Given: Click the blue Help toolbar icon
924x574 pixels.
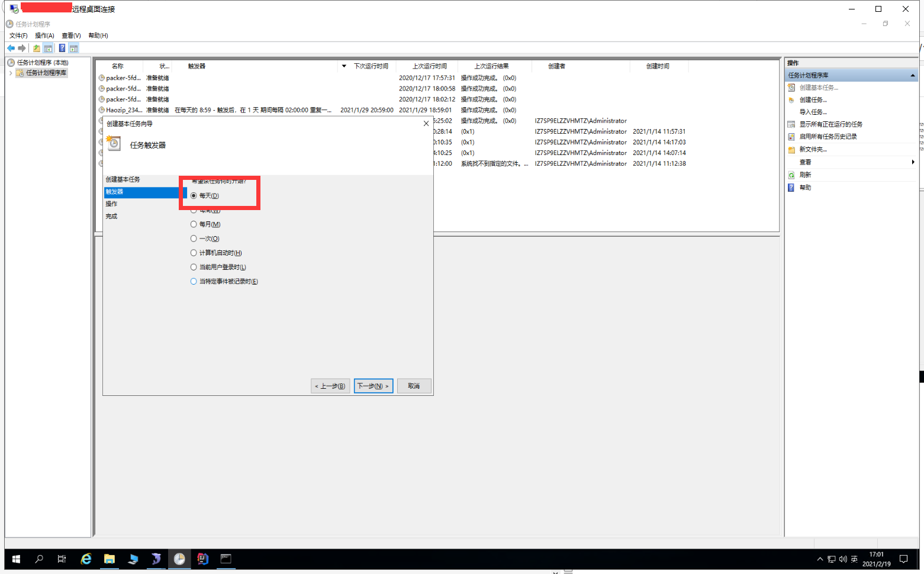Looking at the screenshot, I should (x=62, y=48).
